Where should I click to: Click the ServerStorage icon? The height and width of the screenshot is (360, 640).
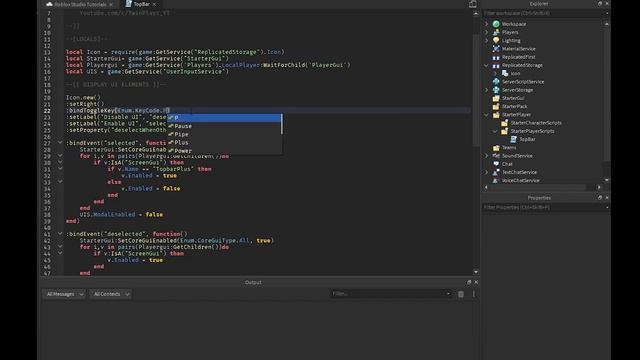(x=496, y=90)
